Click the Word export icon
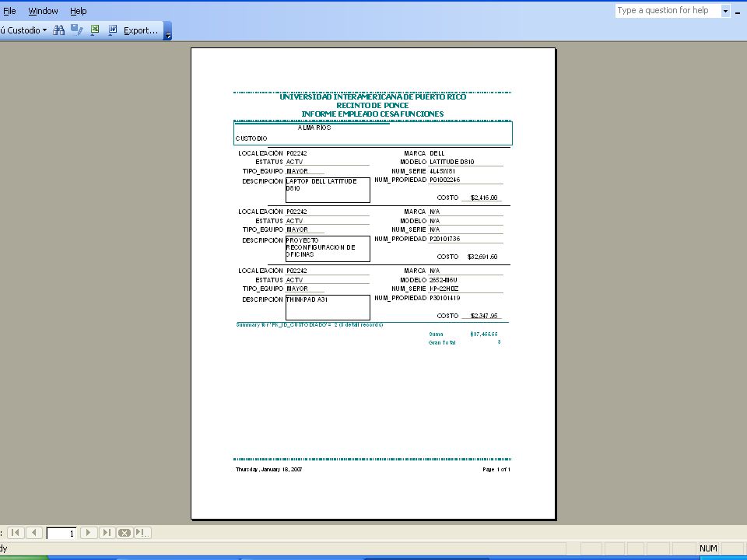 tap(113, 30)
